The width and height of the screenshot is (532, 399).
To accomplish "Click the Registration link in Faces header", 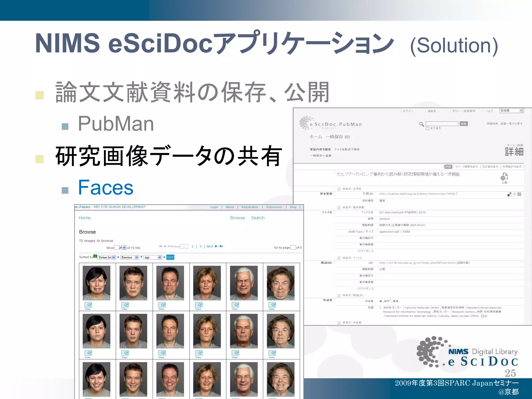I will point(250,207).
